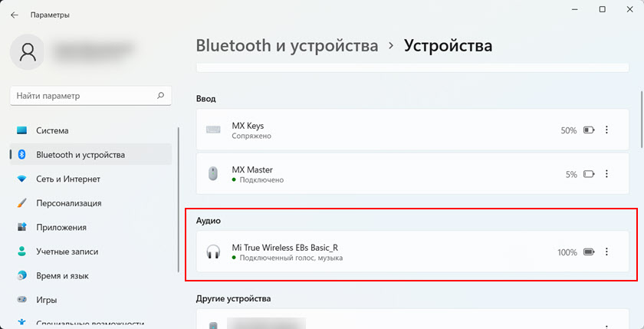Screen dimensions: 644x329
Task: Click the MX Keys keyboard icon
Action: (213, 130)
